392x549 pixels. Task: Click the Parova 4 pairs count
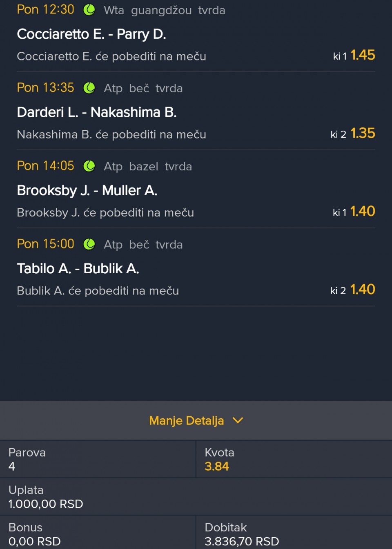pos(12,466)
